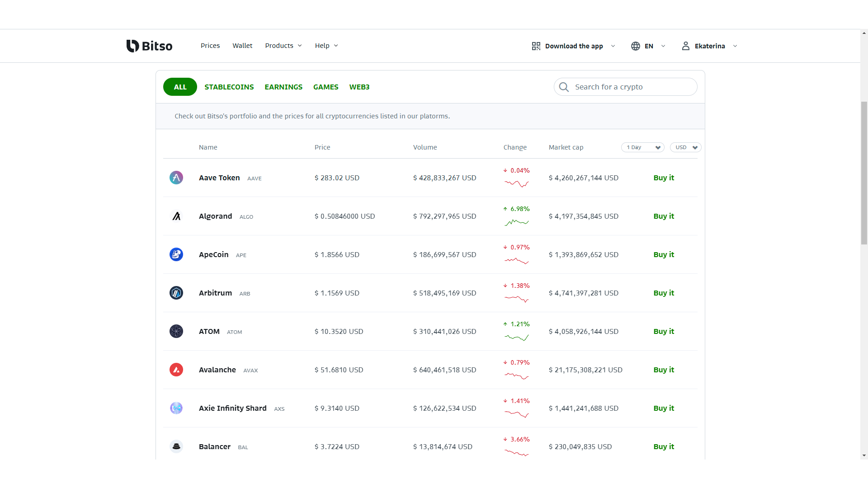Image resolution: width=868 pixels, height=488 pixels.
Task: Click the Balancer coin icon
Action: pos(176,446)
